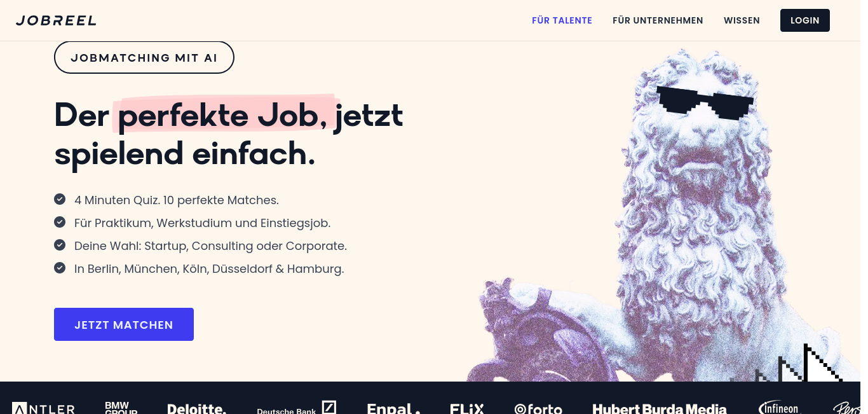Click the Enpal logo
The height and width of the screenshot is (414, 868).
[x=393, y=408]
